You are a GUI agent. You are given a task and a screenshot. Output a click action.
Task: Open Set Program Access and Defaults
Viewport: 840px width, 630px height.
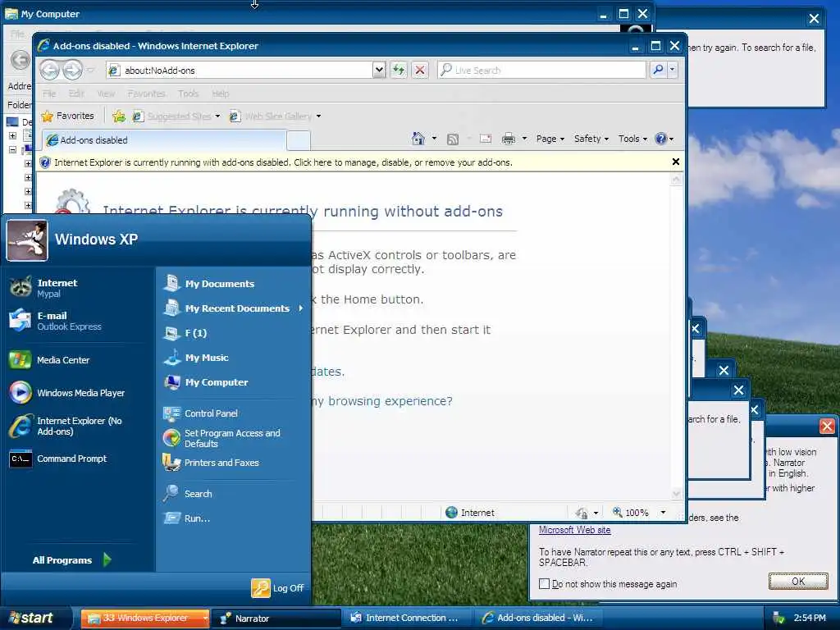click(221, 438)
